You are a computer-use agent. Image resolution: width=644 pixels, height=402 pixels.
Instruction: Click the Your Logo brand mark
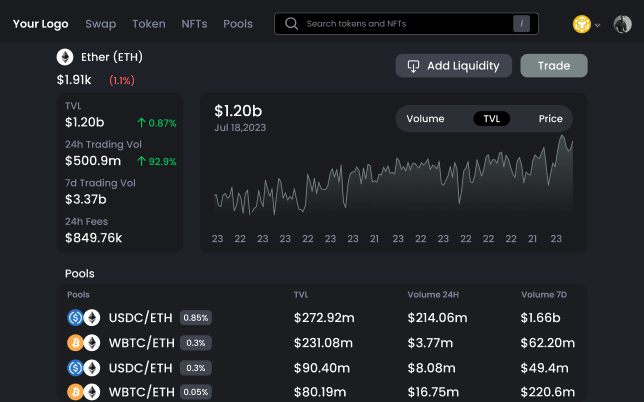pos(39,23)
